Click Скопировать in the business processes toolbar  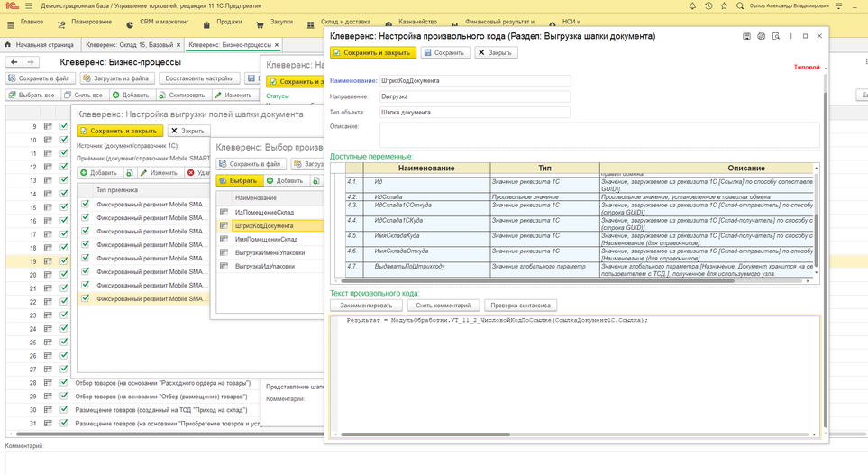(182, 96)
